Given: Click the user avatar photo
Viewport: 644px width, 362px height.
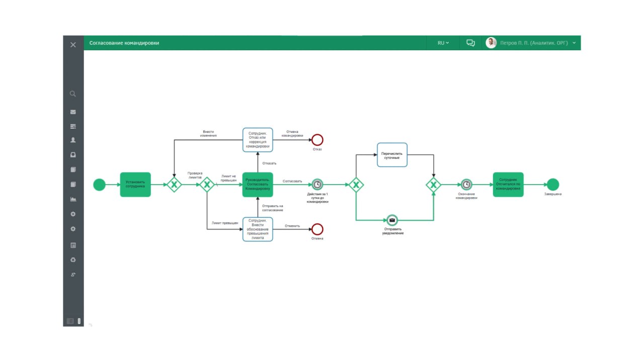Looking at the screenshot, I should pyautogui.click(x=491, y=43).
